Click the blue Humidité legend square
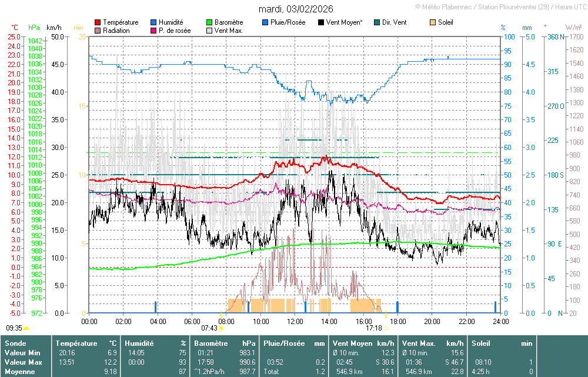This screenshot has height=377, width=588. point(154,22)
